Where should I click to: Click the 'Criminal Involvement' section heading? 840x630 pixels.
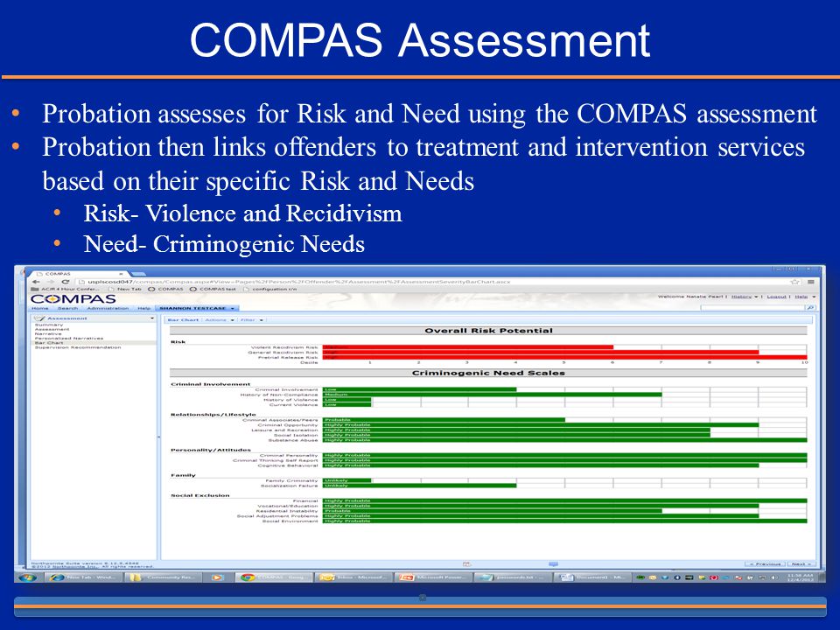[x=211, y=384]
